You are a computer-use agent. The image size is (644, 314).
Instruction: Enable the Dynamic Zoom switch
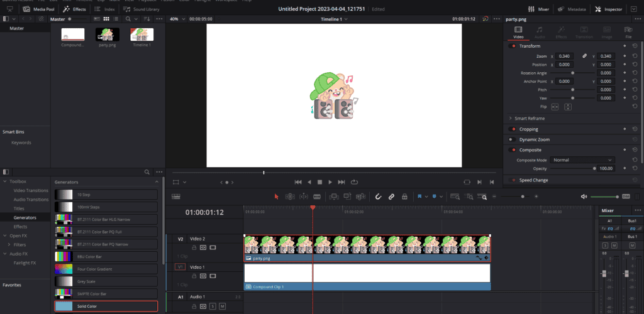pos(512,139)
